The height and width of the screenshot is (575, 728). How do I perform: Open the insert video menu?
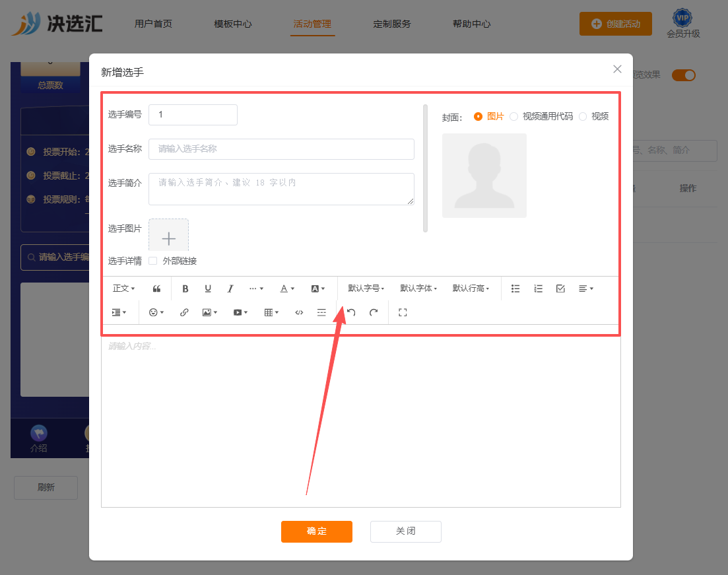point(240,312)
